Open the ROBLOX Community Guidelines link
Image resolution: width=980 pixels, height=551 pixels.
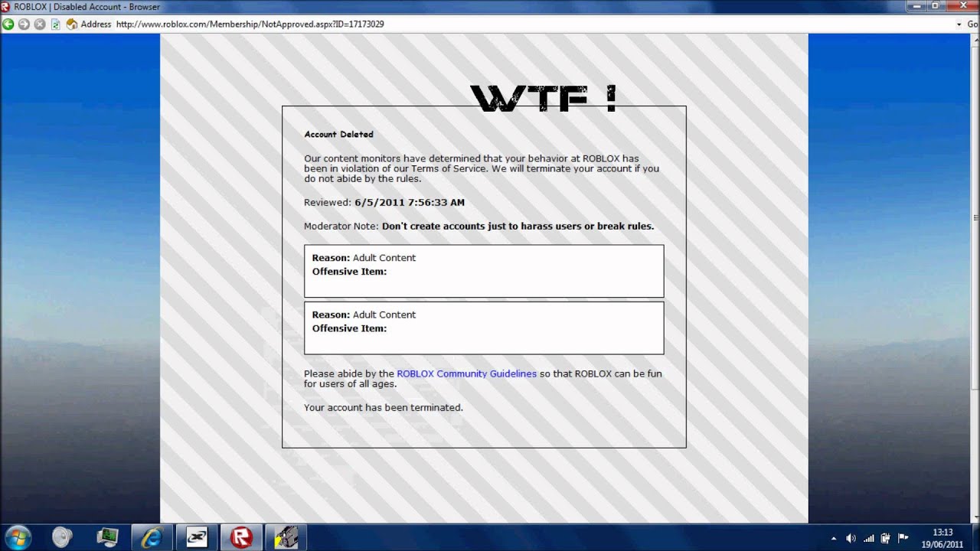466,373
